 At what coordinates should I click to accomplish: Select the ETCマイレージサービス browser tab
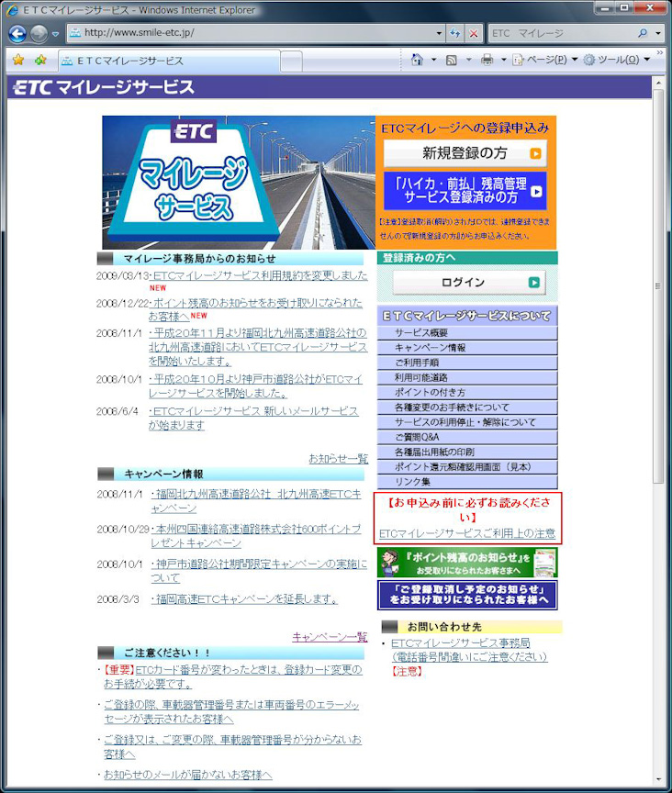(169, 61)
